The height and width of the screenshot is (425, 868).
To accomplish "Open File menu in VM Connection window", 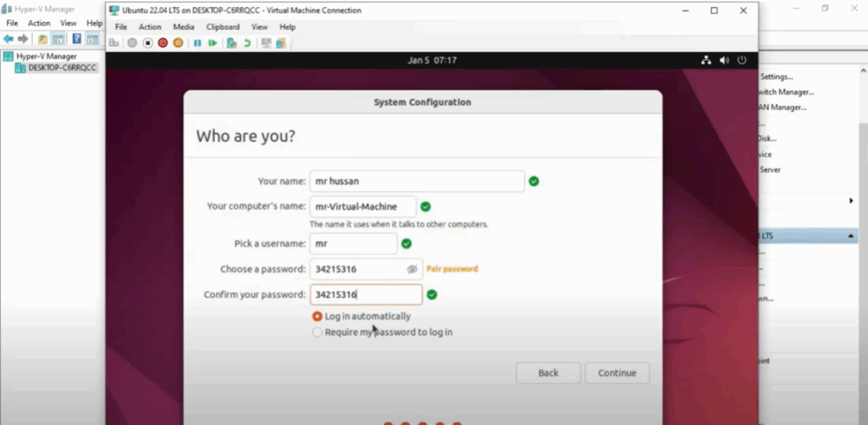I will tap(120, 26).
